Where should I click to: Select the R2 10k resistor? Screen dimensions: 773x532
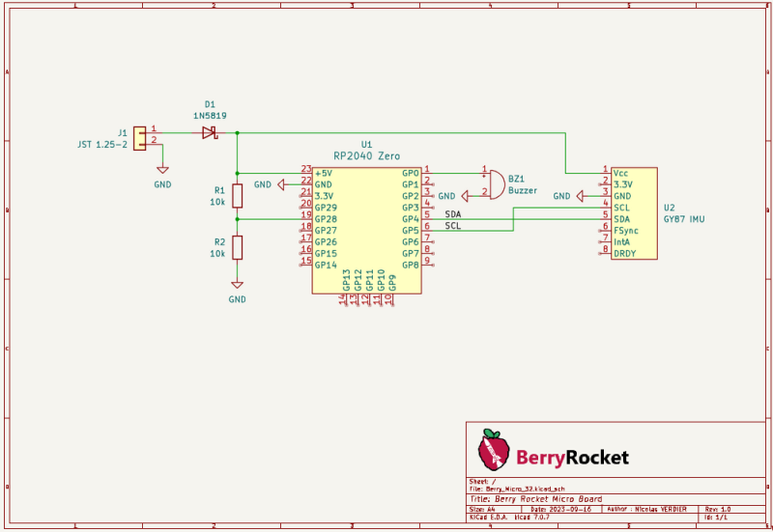[x=237, y=247]
